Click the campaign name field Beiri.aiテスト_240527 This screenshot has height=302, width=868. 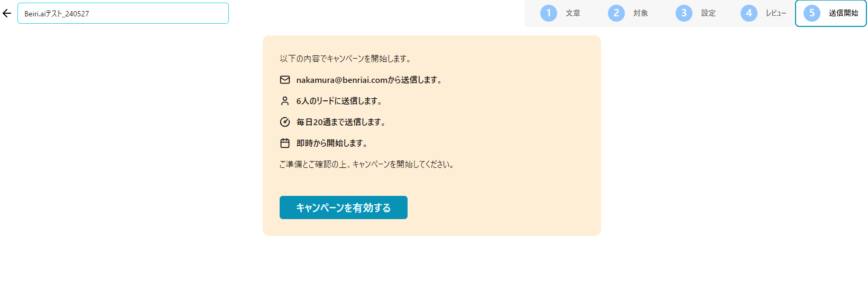click(123, 13)
